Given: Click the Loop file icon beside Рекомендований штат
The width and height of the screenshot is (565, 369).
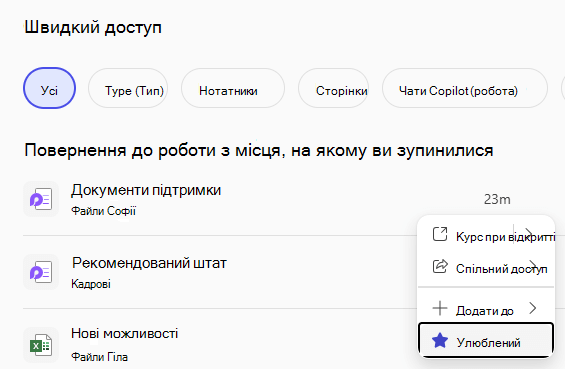Looking at the screenshot, I should click(41, 272).
